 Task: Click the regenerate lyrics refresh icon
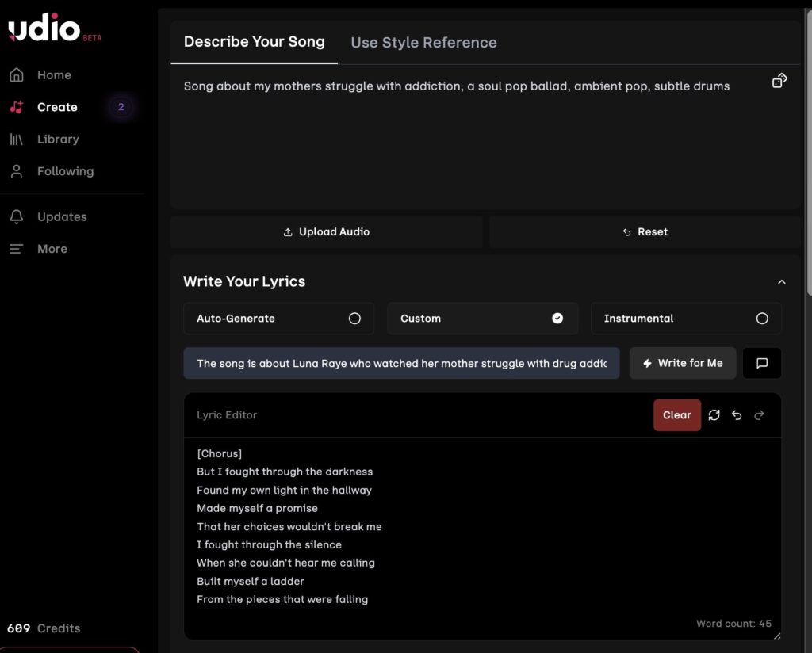click(714, 415)
